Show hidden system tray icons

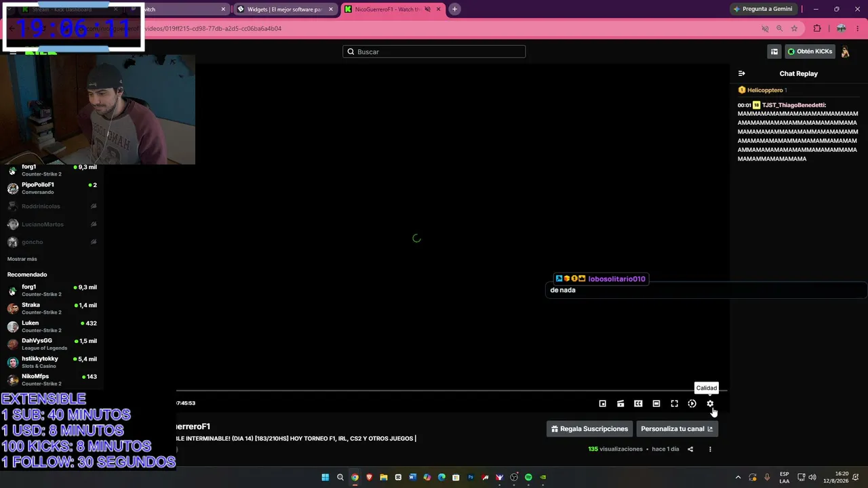coord(738,477)
